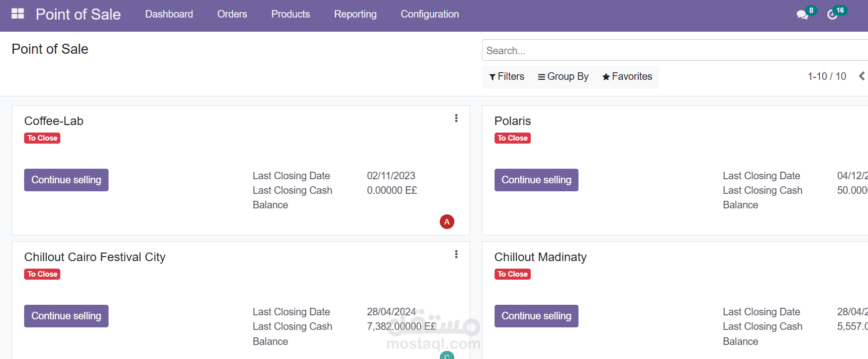Open the Configuration menu
868x359 pixels.
430,14
